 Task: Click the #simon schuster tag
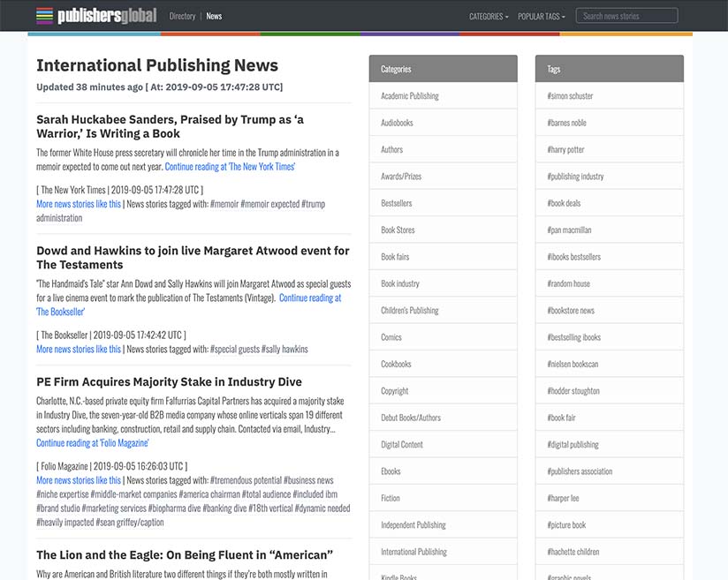tap(609, 96)
